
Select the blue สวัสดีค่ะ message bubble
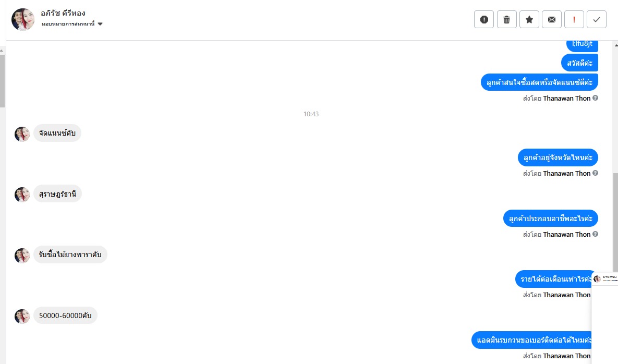click(579, 63)
